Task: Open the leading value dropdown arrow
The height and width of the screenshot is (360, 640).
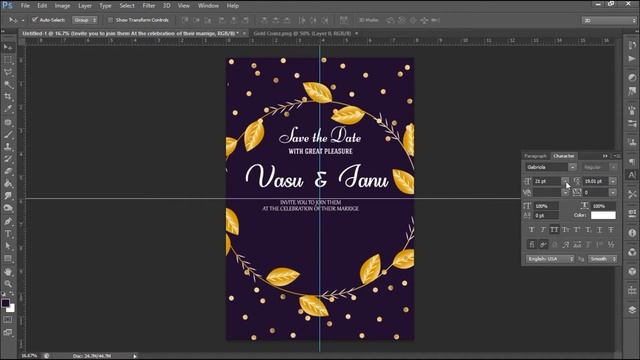Action: point(613,181)
